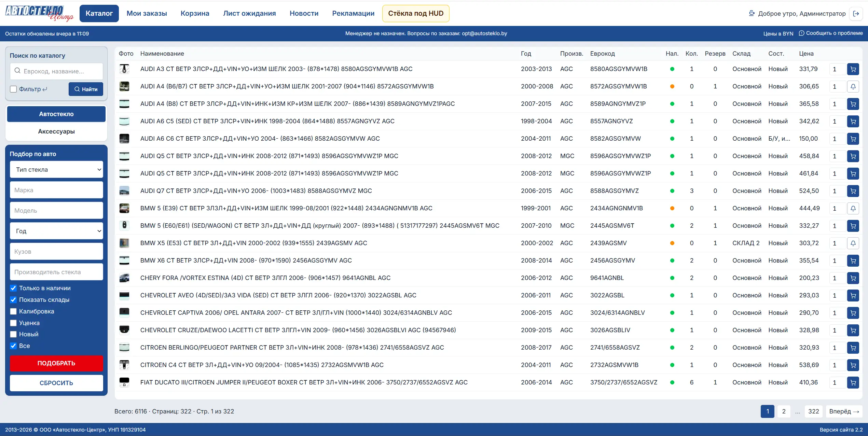Add BMW X6 windshield to cart
The width and height of the screenshot is (868, 436).
point(853,261)
